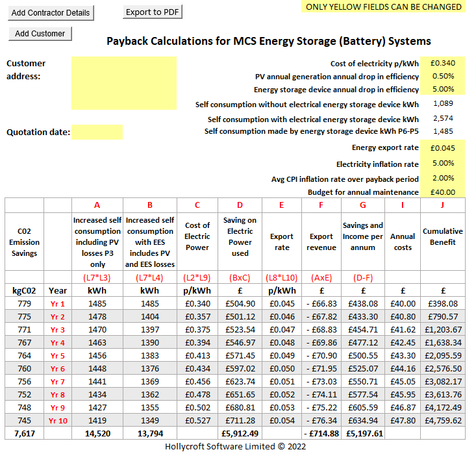This screenshot has width=476, height=452.
Task: Click the PV annual drop 0.50% field
Action: (442, 76)
